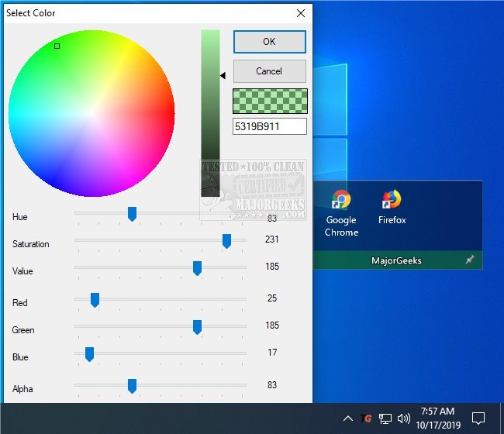Viewport: 504px width, 434px height.
Task: Click the Saturation slider handle
Action: coord(226,241)
